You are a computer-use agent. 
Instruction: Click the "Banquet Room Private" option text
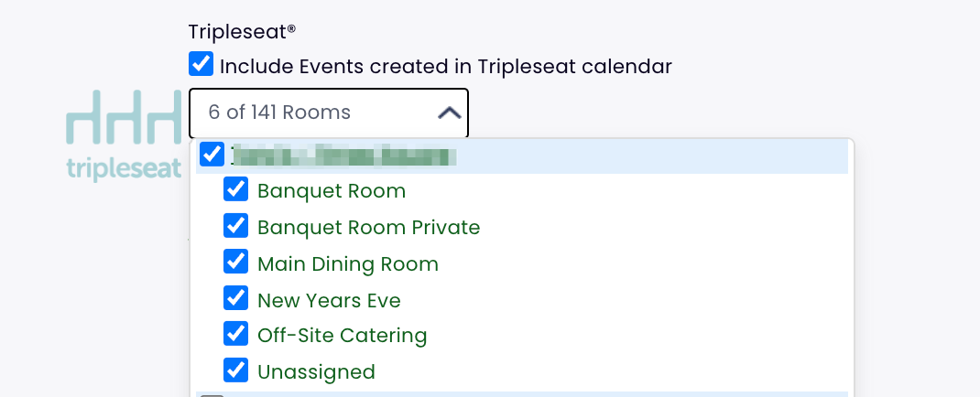(x=368, y=227)
